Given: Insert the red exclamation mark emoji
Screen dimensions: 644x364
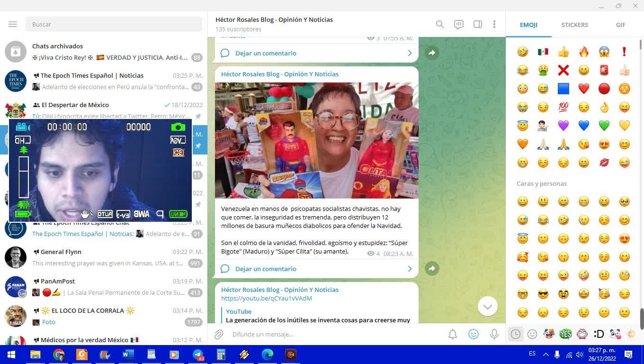Looking at the screenshot, I should (625, 52).
